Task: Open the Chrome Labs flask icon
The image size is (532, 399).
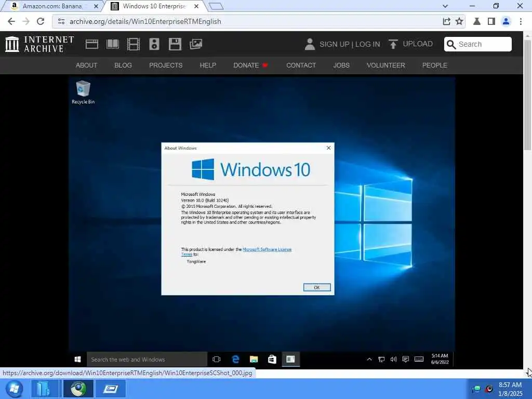Action: (477, 21)
